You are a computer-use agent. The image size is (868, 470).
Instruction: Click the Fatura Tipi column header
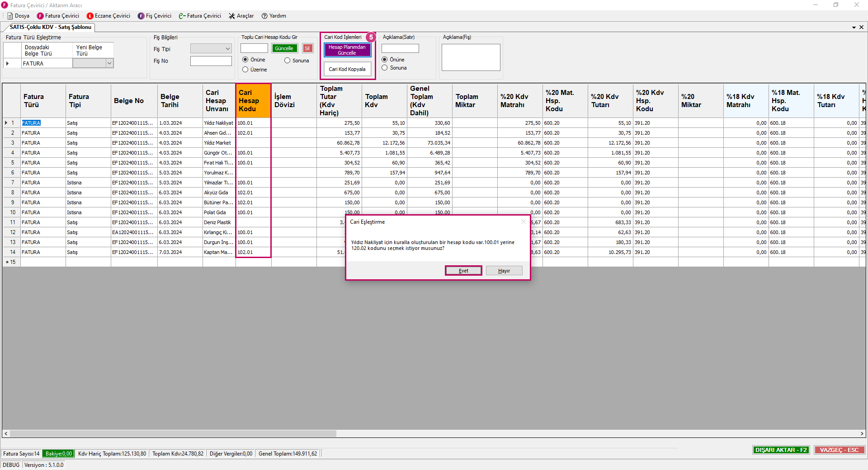(x=88, y=100)
